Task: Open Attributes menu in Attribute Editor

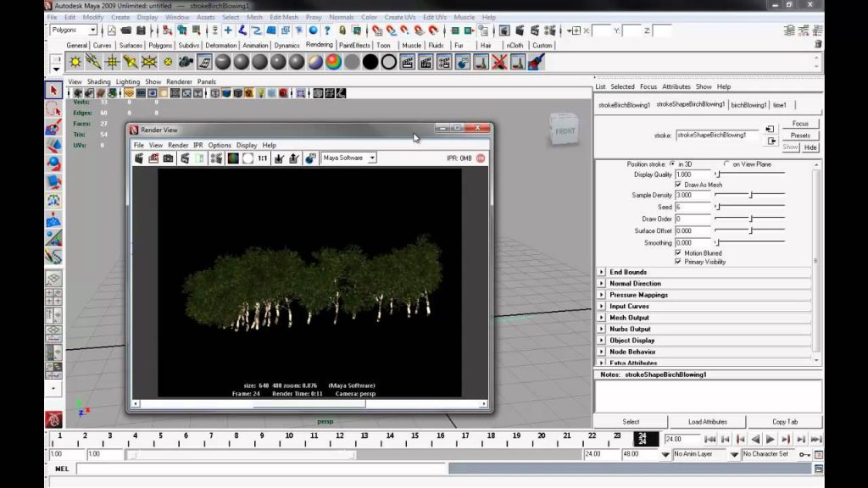Action: click(x=676, y=87)
